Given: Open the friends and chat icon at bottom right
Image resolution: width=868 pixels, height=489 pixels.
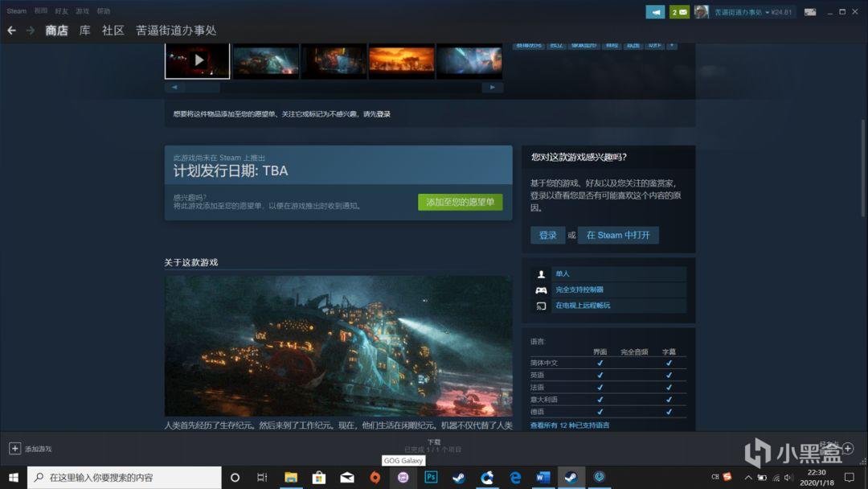Looking at the screenshot, I should pyautogui.click(x=848, y=447).
